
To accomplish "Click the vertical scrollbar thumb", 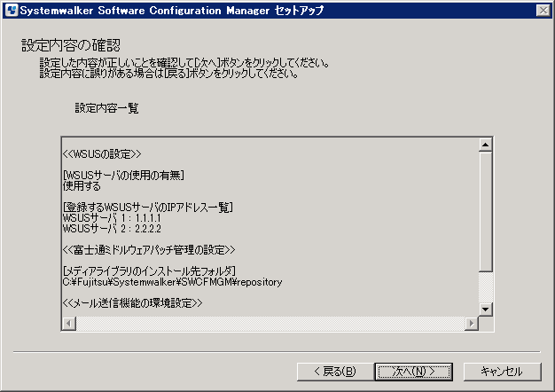I will coord(485,212).
